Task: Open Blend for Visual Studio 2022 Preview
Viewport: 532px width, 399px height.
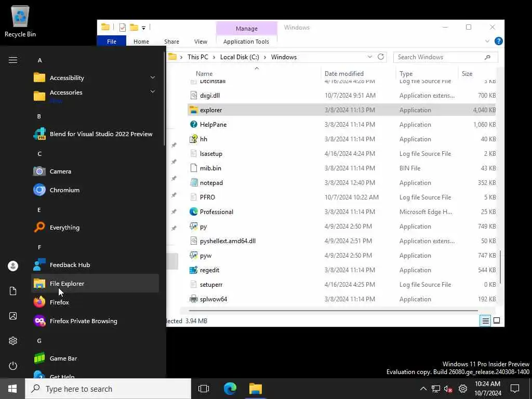Action: pos(95,134)
